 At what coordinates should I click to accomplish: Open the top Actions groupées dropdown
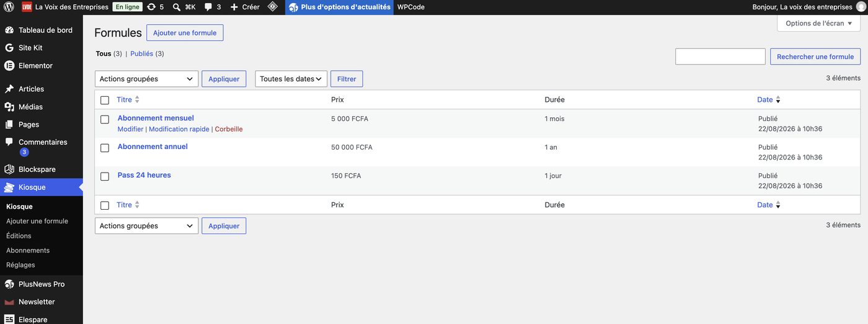146,79
